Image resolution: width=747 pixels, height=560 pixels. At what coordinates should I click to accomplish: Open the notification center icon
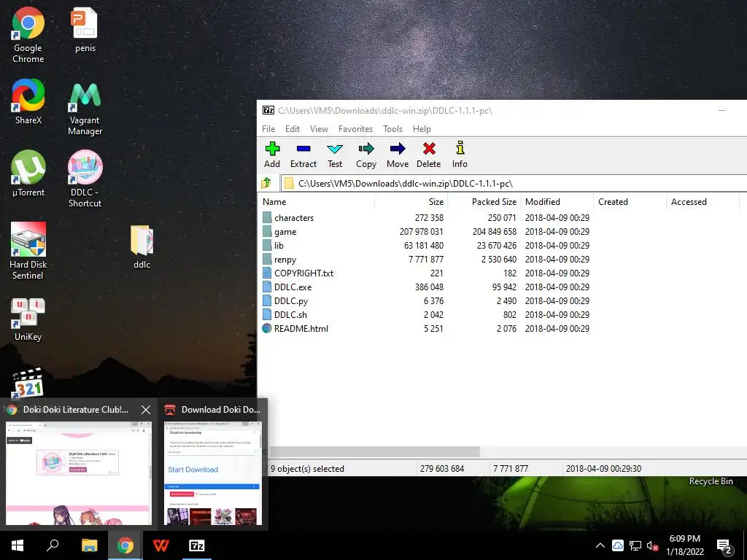coord(724,546)
